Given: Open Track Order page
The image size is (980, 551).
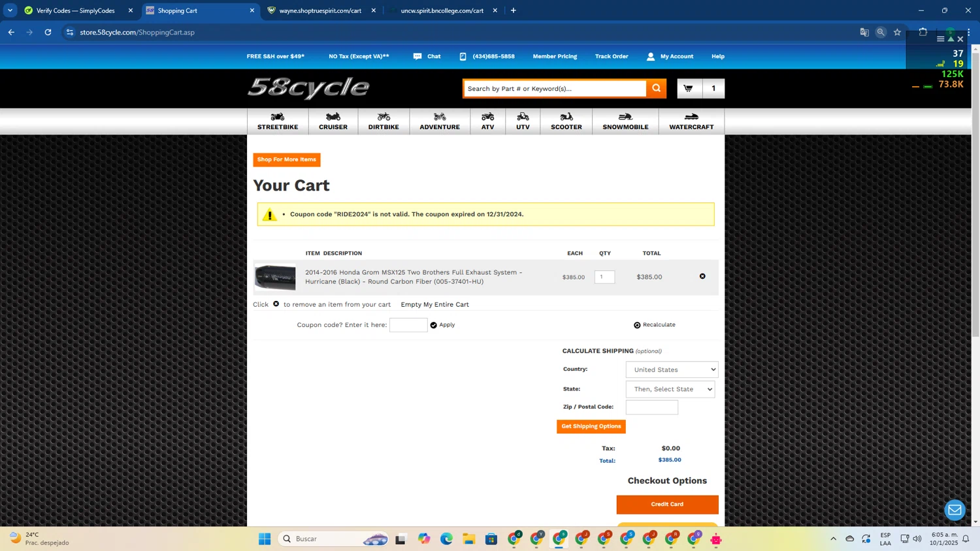Looking at the screenshot, I should pos(612,56).
